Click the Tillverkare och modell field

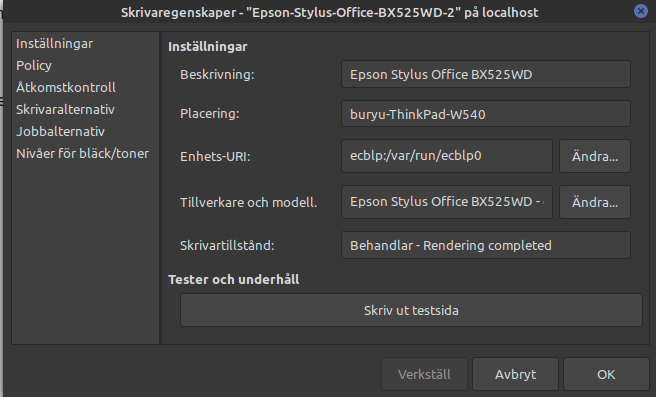(447, 202)
